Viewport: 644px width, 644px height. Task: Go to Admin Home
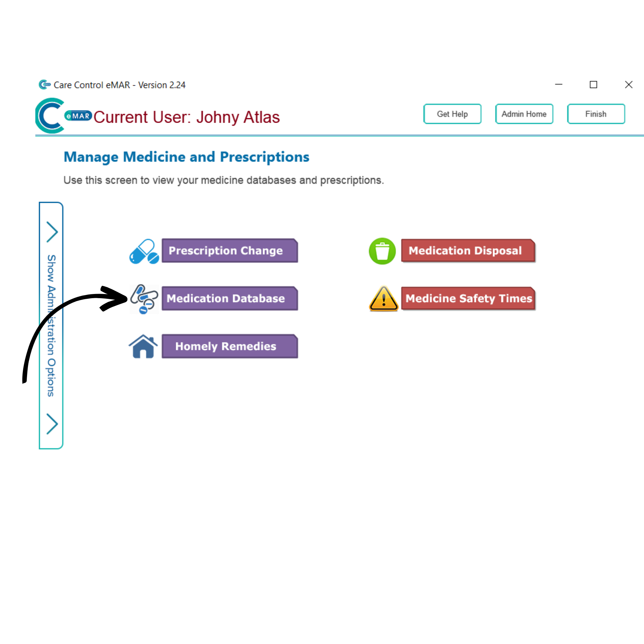pyautogui.click(x=524, y=114)
